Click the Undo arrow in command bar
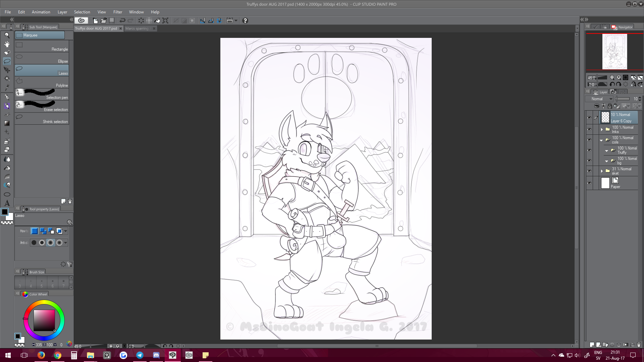The width and height of the screenshot is (644, 362). point(122,20)
